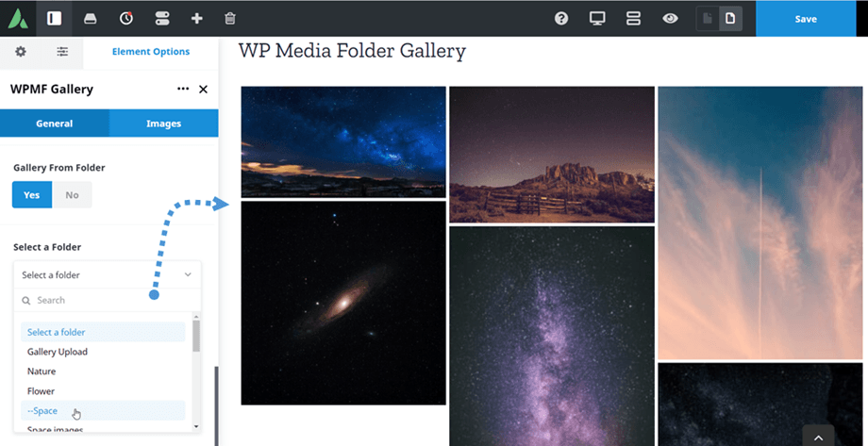Open the help question mark icon

point(561,18)
